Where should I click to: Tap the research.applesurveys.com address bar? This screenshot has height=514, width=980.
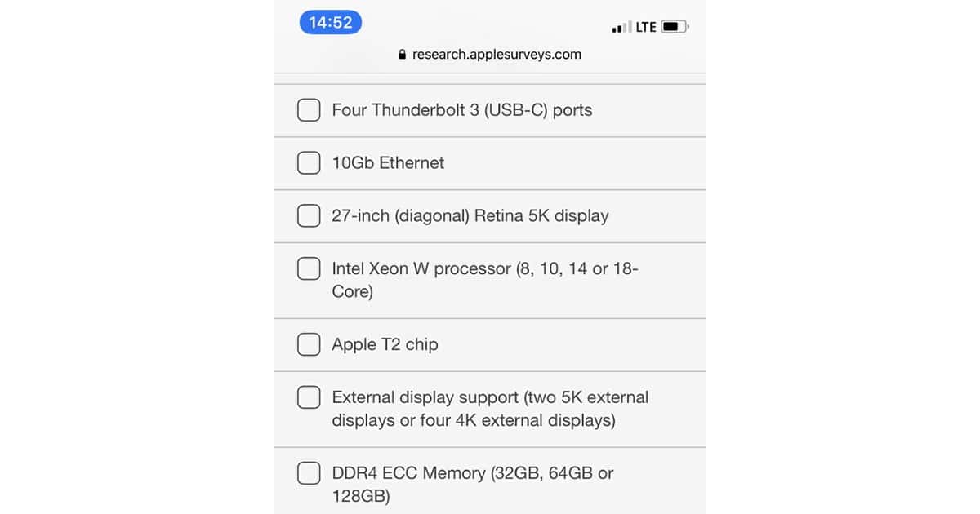[x=497, y=55]
